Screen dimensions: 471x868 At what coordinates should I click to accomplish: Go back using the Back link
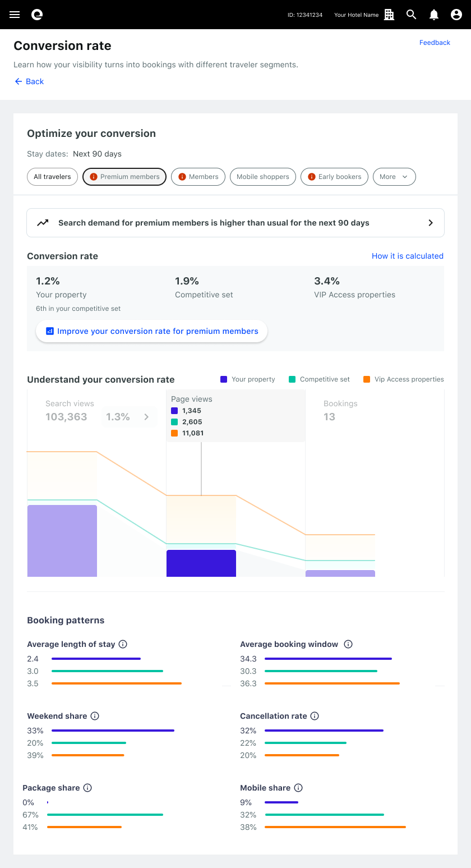pyautogui.click(x=29, y=81)
